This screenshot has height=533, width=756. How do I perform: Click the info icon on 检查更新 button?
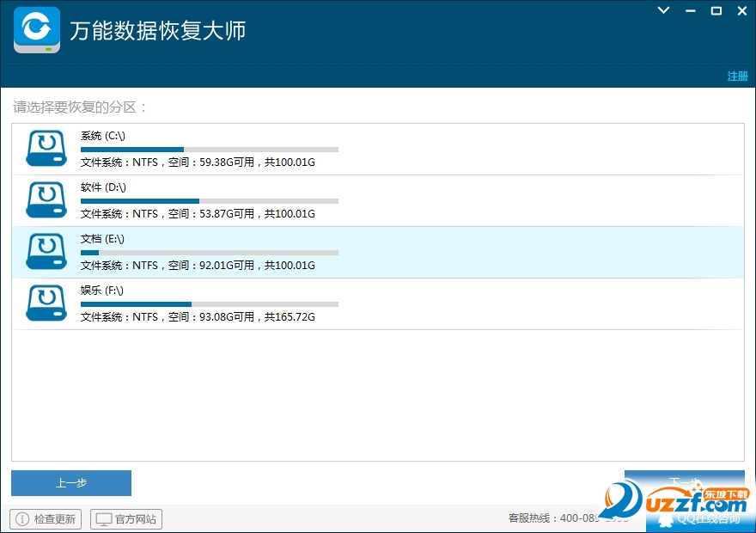pos(21,518)
